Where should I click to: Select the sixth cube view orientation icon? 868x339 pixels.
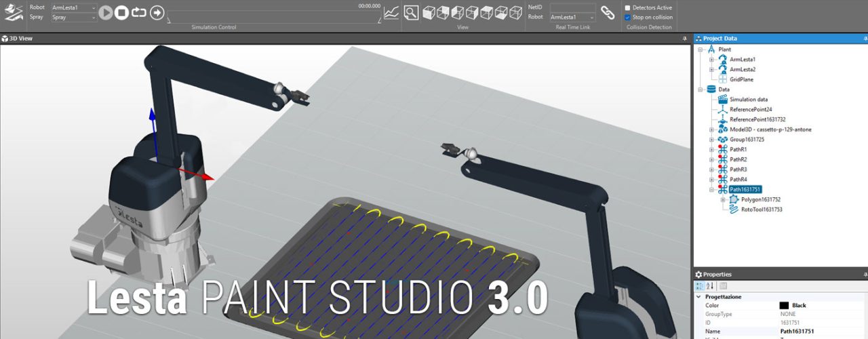pos(501,12)
